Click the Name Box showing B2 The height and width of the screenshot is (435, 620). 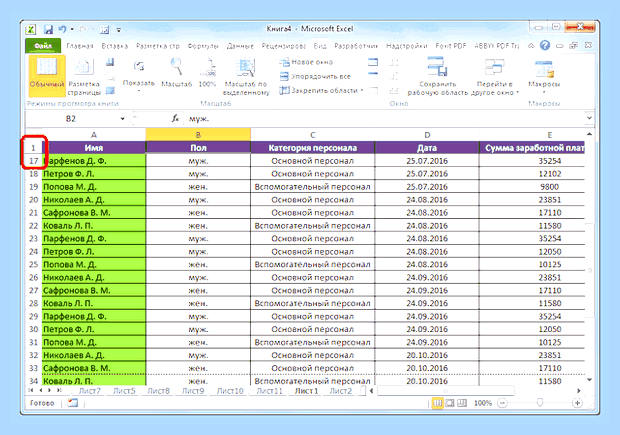71,119
